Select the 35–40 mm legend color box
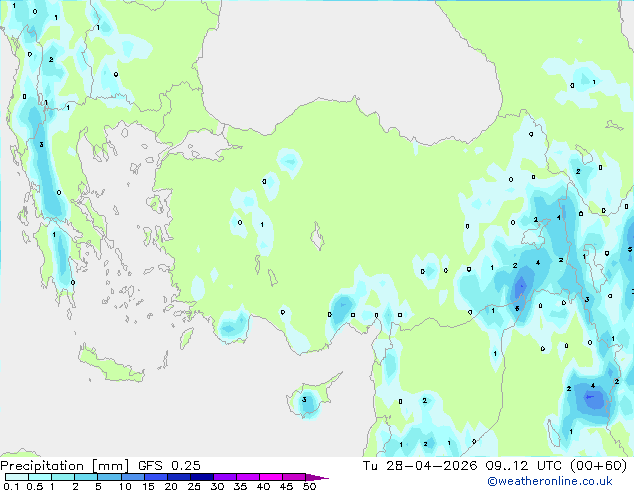 pyautogui.click(x=247, y=477)
